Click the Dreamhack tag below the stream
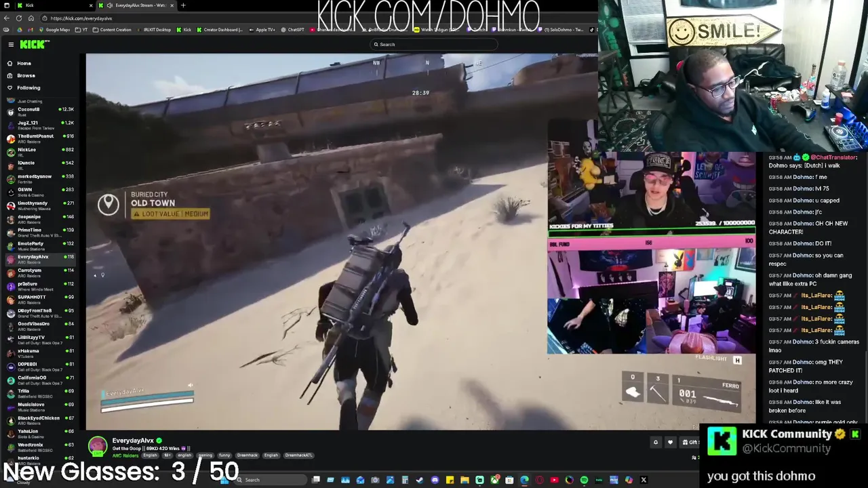Image resolution: width=868 pixels, height=488 pixels. pyautogui.click(x=248, y=455)
